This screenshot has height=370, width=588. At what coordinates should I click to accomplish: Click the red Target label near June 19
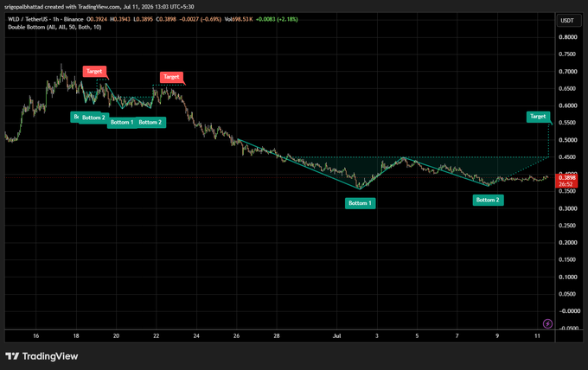click(x=94, y=71)
